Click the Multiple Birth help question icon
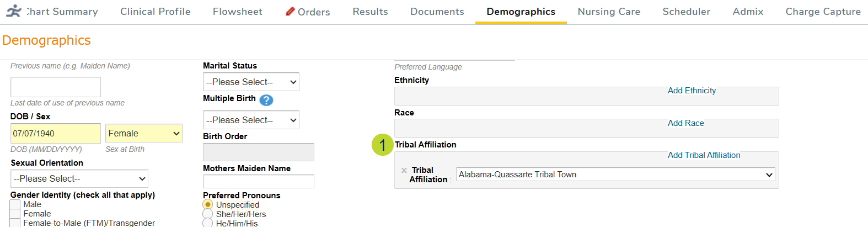This screenshot has width=868, height=227. click(266, 100)
